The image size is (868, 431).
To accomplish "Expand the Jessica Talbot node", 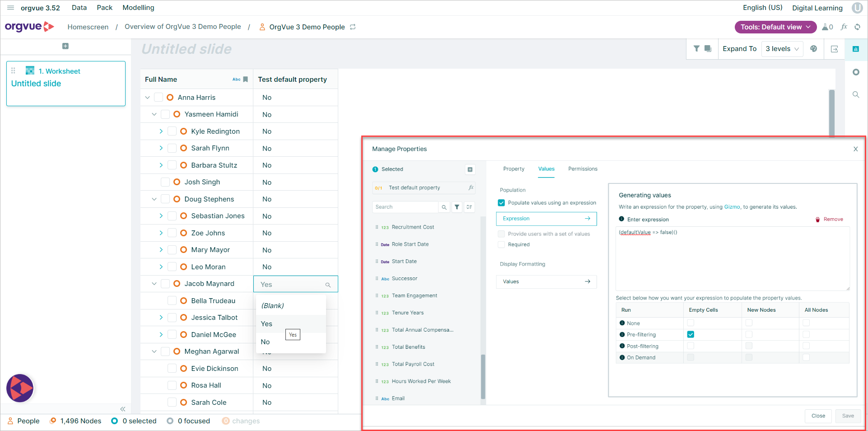I will [x=161, y=318].
